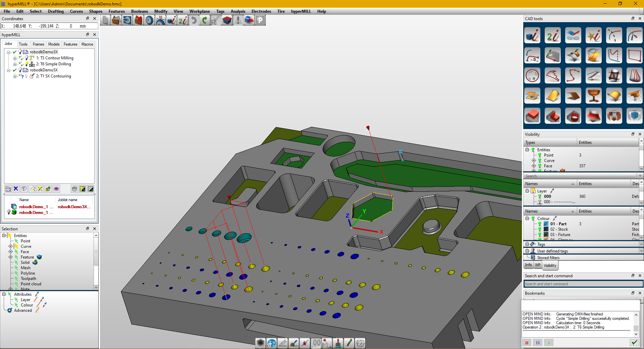Toggle the T6 Simple Drilling lightbulb visibility
Viewport: 644px width, 349px height.
[27, 64]
